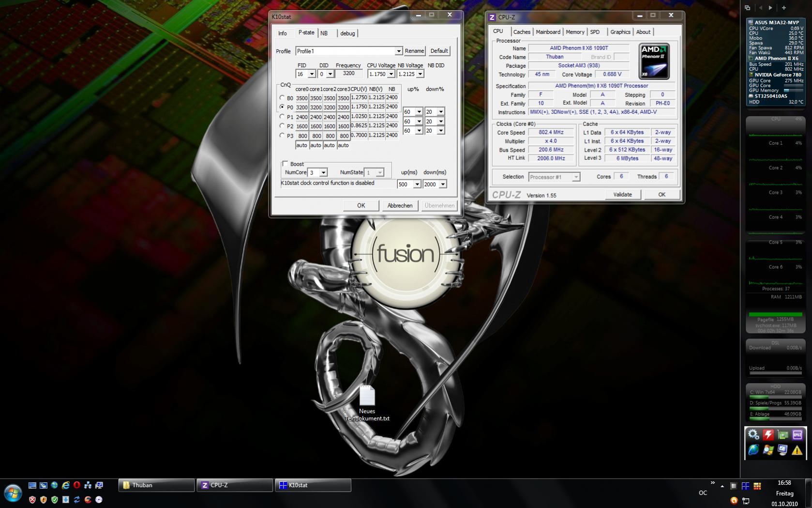The image size is (812, 508).
Task: Open the green graphics card sidebar launcher icon
Action: [782, 434]
